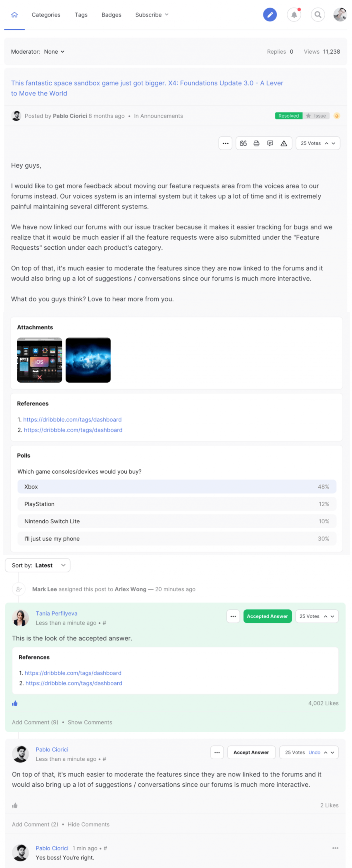
Task: Go to the Badges menu item
Action: pyautogui.click(x=111, y=15)
